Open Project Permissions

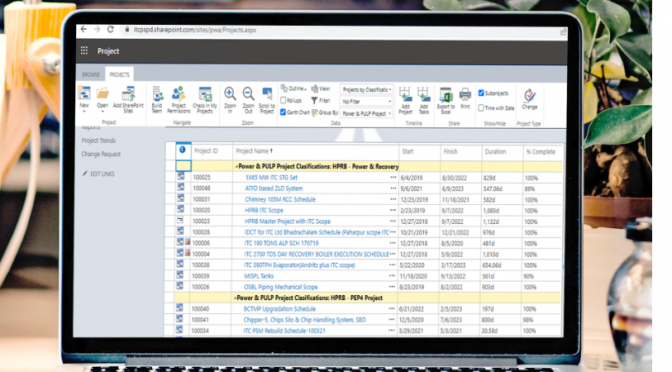(178, 93)
